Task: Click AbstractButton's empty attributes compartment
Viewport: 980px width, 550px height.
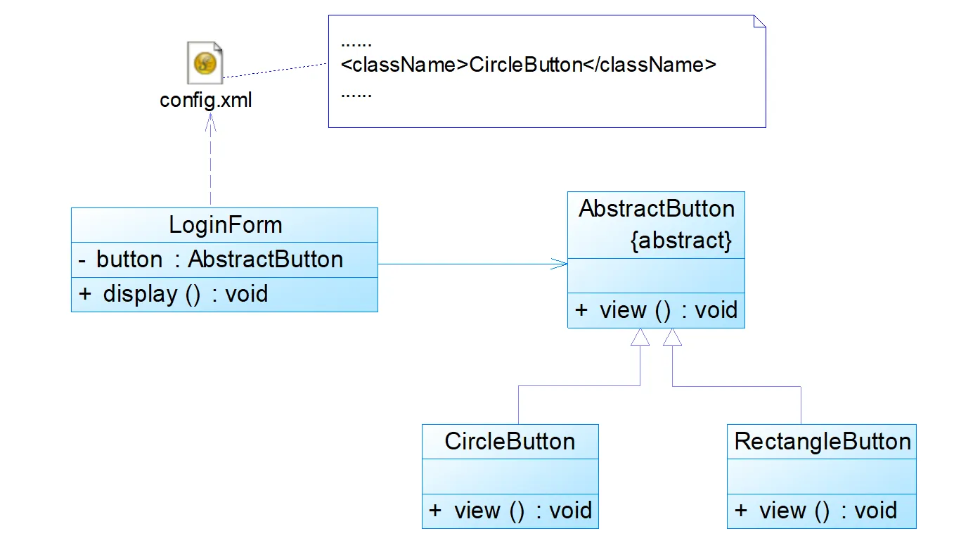Action: 656,275
